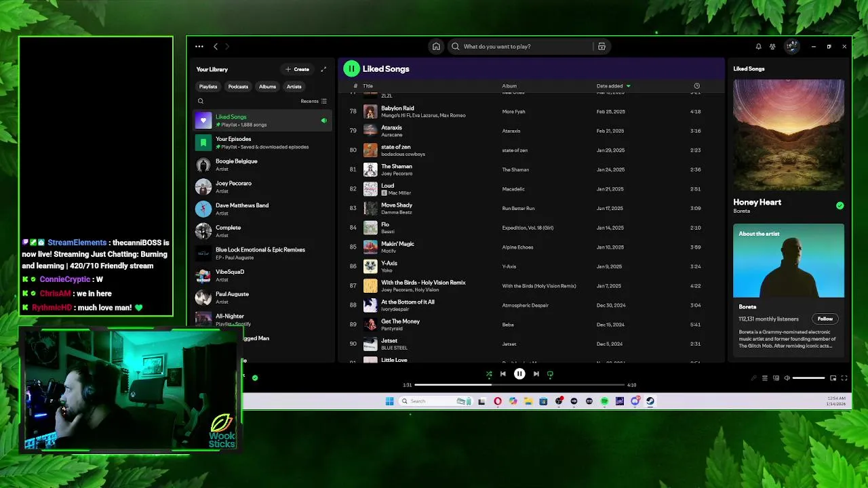Skip to the next track
Viewport: 868px width, 488px height.
[536, 373]
